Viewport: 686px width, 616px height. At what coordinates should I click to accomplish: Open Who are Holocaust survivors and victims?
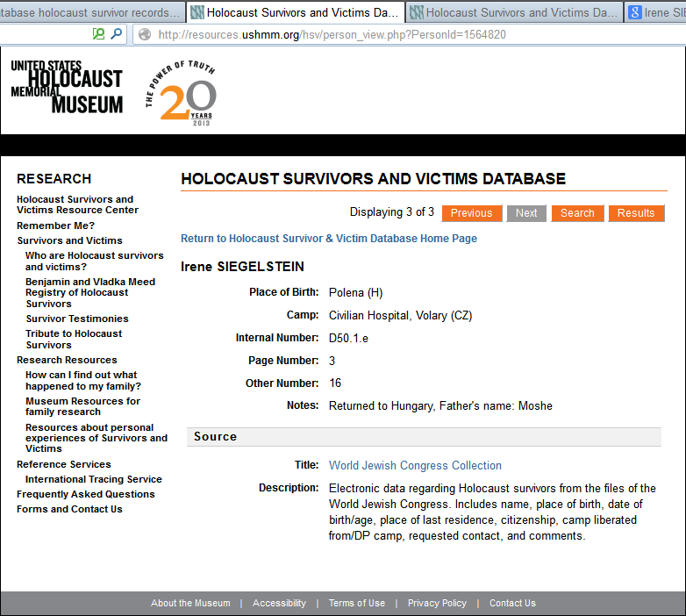[95, 261]
